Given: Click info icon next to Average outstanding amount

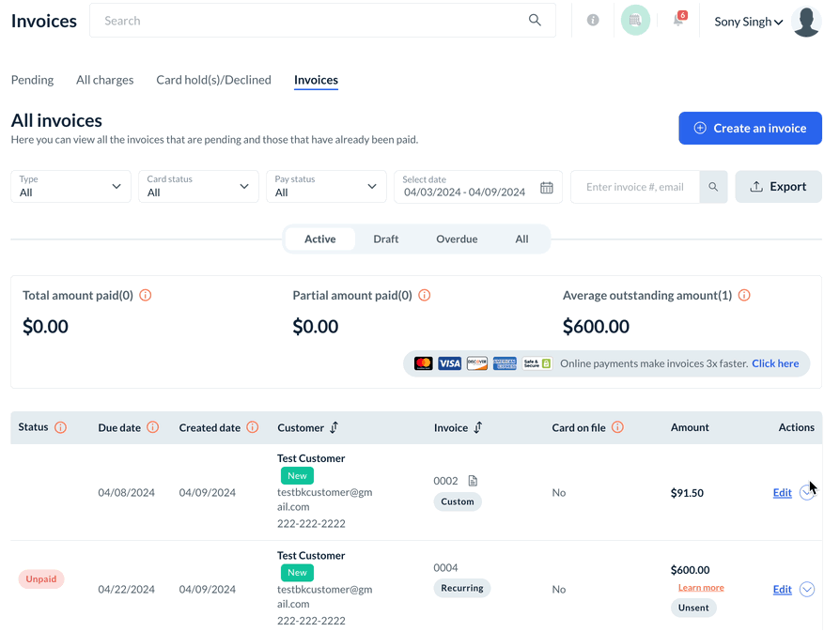Looking at the screenshot, I should coord(744,295).
